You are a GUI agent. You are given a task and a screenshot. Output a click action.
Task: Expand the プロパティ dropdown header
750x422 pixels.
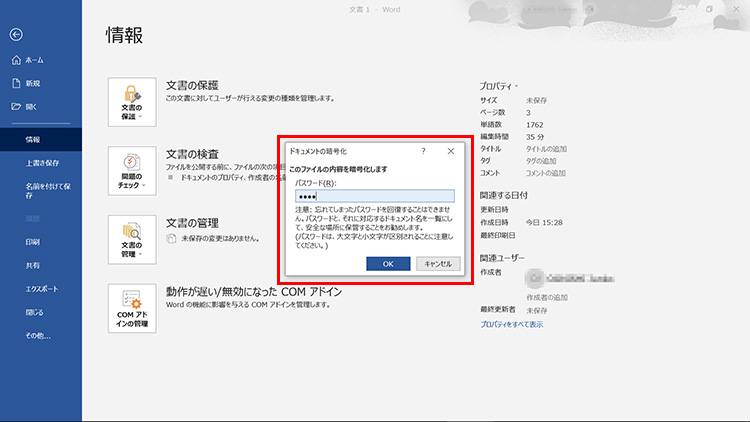coord(499,85)
